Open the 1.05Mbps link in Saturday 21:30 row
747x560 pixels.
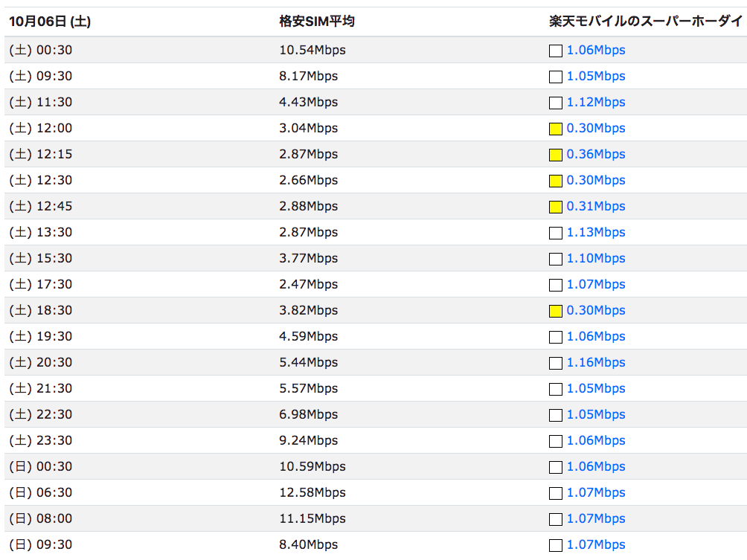pos(595,388)
